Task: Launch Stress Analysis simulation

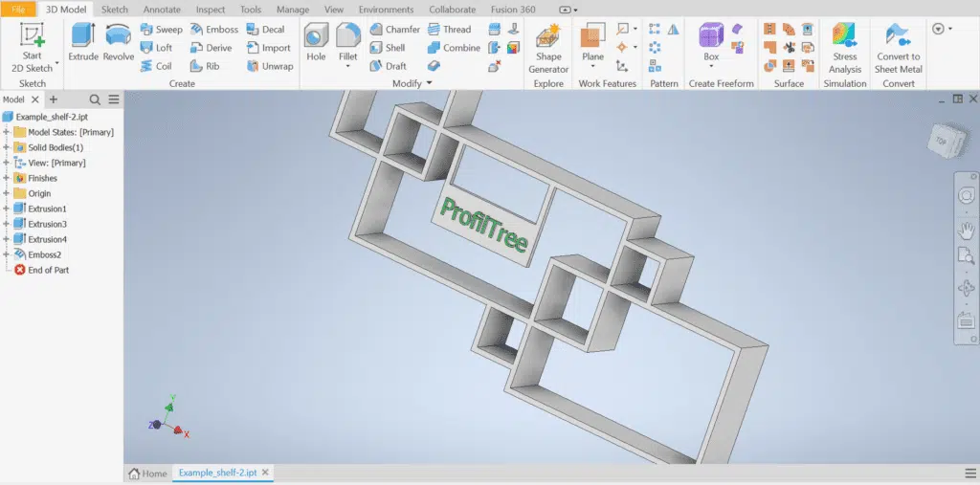Action: coord(845,49)
